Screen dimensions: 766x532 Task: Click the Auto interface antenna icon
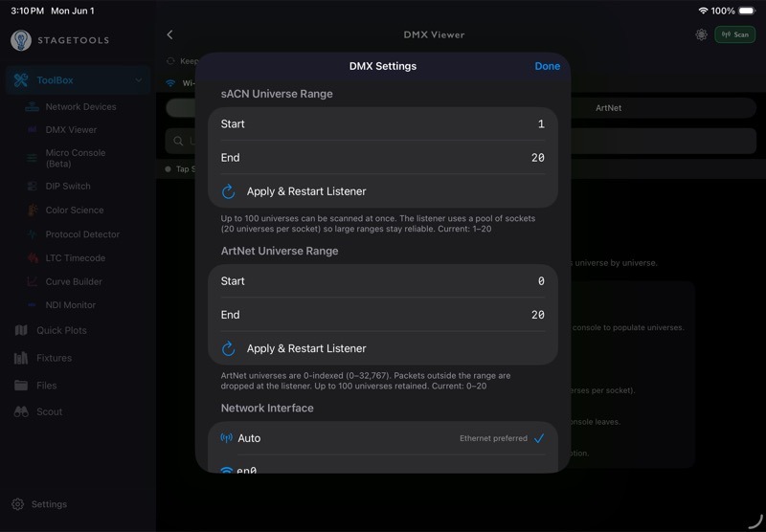tap(226, 438)
